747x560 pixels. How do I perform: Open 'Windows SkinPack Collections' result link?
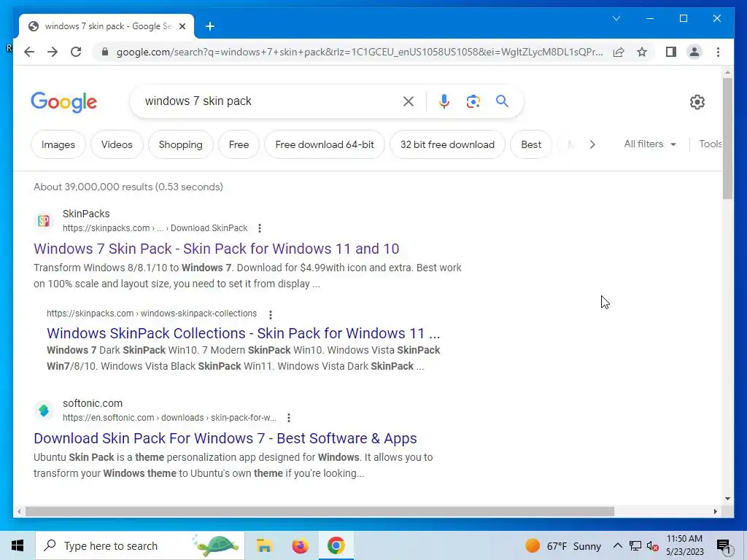pyautogui.click(x=243, y=333)
